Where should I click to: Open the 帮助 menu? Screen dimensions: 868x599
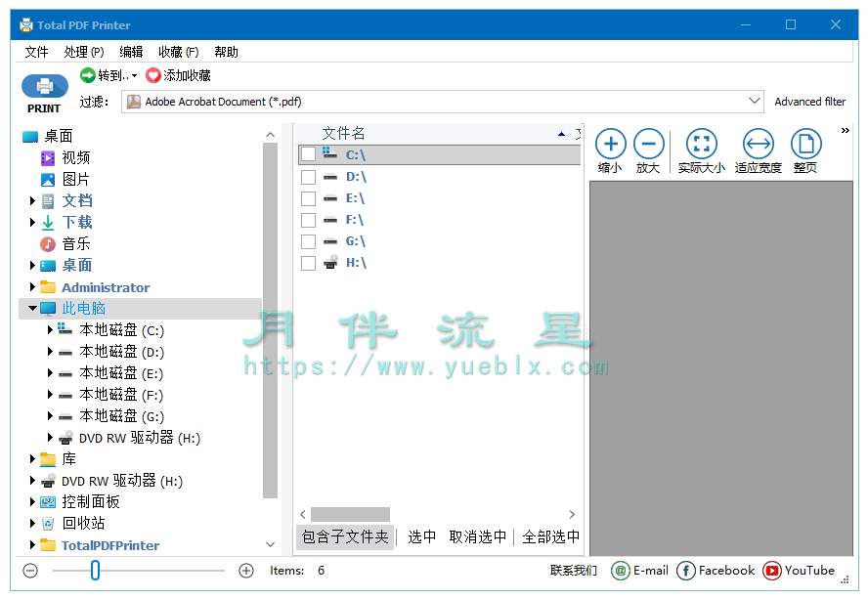click(226, 52)
